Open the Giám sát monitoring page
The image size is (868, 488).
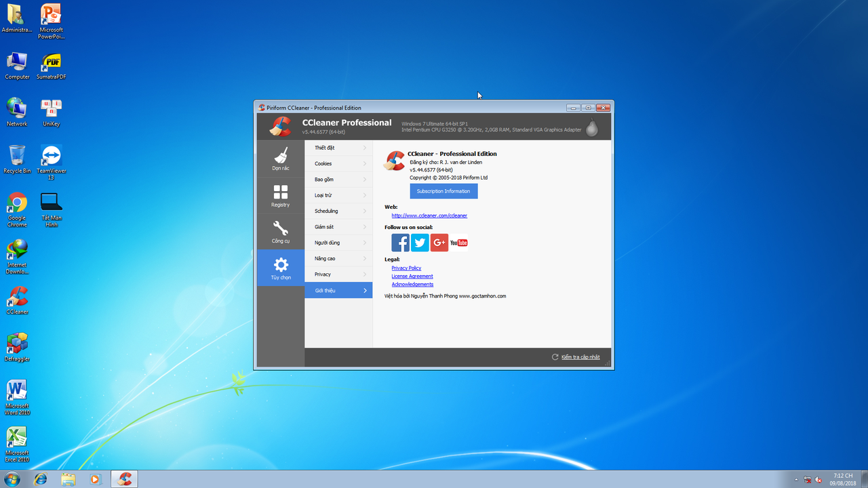click(338, 227)
